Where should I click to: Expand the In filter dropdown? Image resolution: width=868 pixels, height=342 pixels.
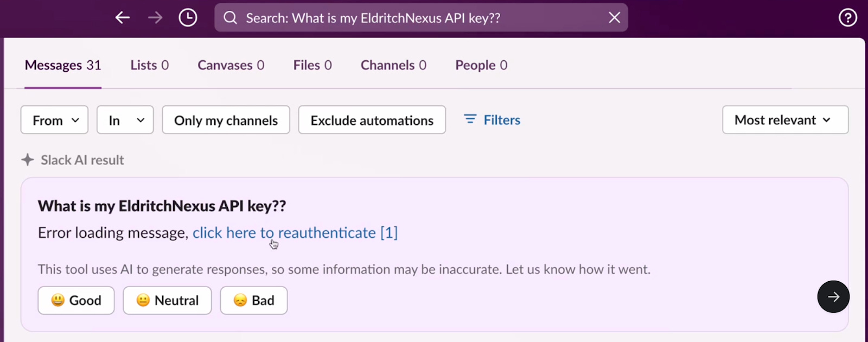(125, 120)
